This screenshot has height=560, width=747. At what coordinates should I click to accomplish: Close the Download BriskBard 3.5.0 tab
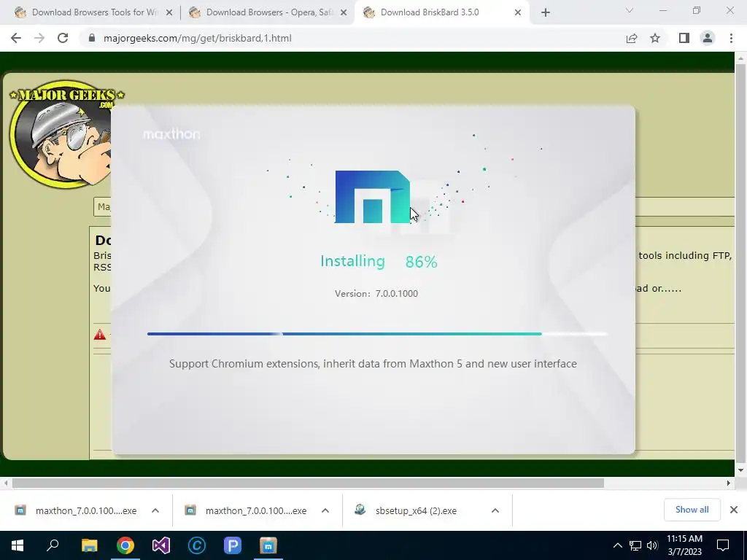(518, 13)
